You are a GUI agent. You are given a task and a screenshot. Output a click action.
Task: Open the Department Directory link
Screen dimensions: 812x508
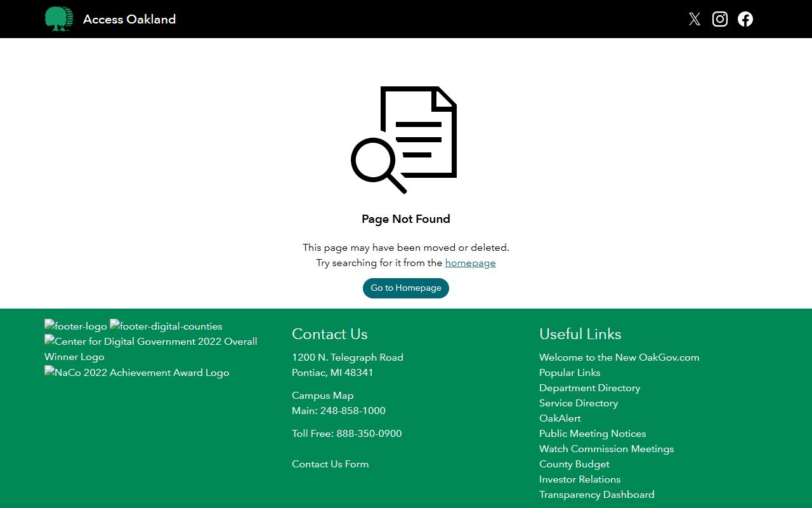point(589,388)
